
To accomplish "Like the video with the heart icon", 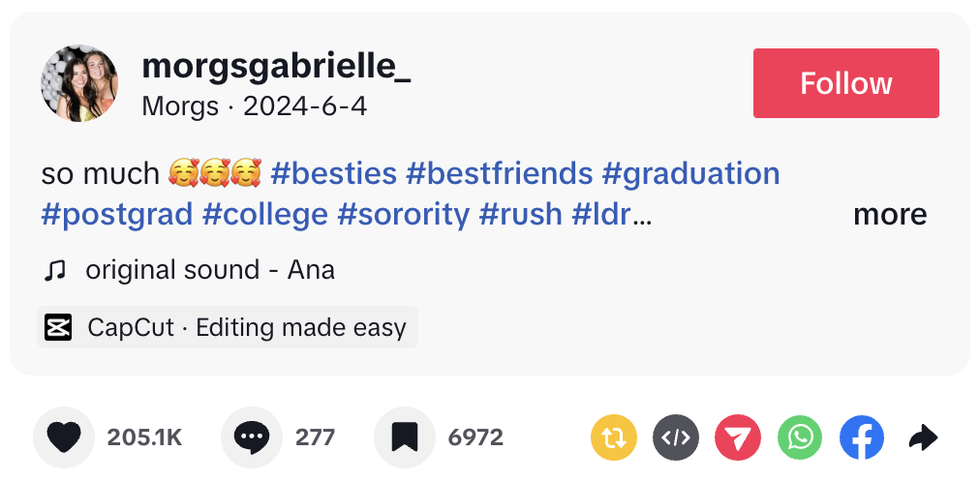I will [64, 437].
